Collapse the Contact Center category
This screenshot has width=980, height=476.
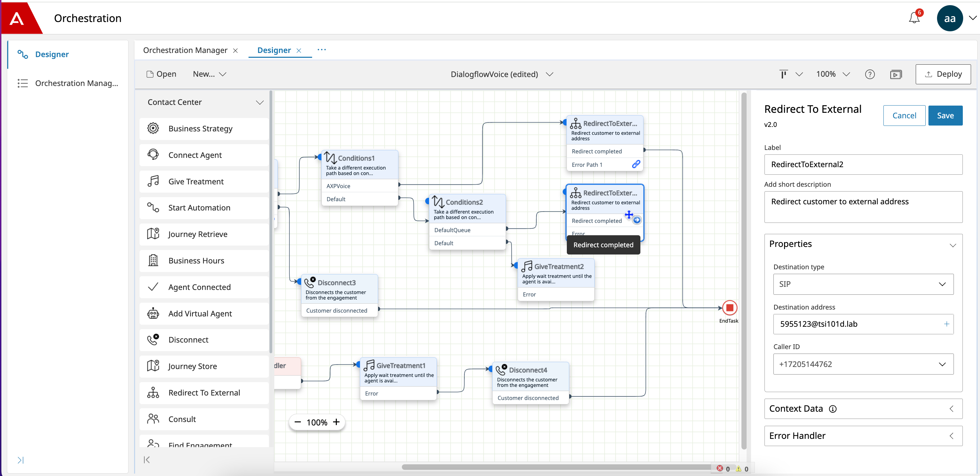pyautogui.click(x=260, y=102)
